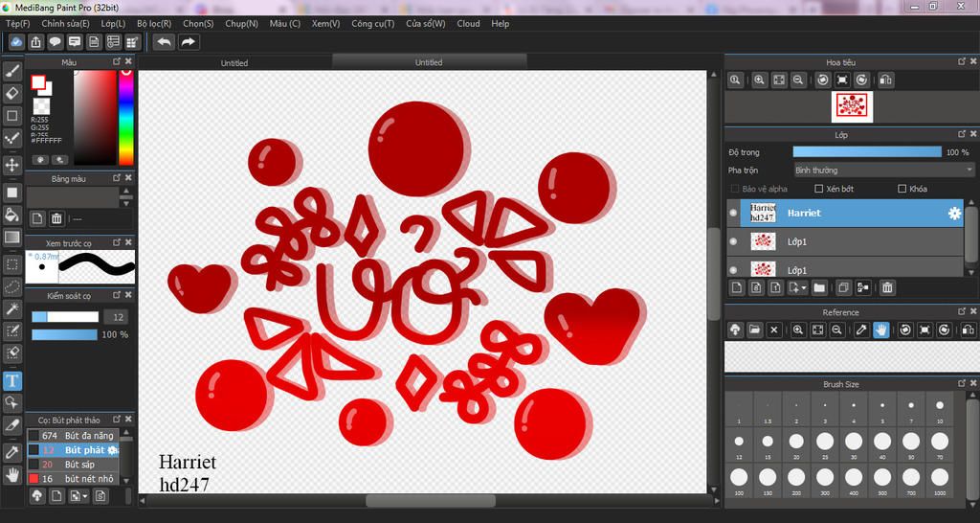Viewport: 980px width, 523px height.
Task: Select the Magic Wand tool
Action: pos(11,308)
